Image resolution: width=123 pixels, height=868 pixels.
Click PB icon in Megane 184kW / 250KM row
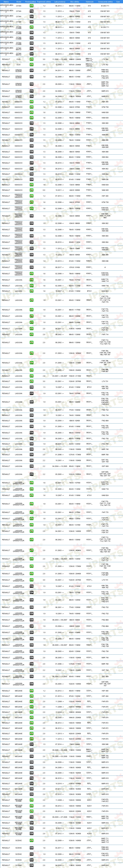(31, 718)
